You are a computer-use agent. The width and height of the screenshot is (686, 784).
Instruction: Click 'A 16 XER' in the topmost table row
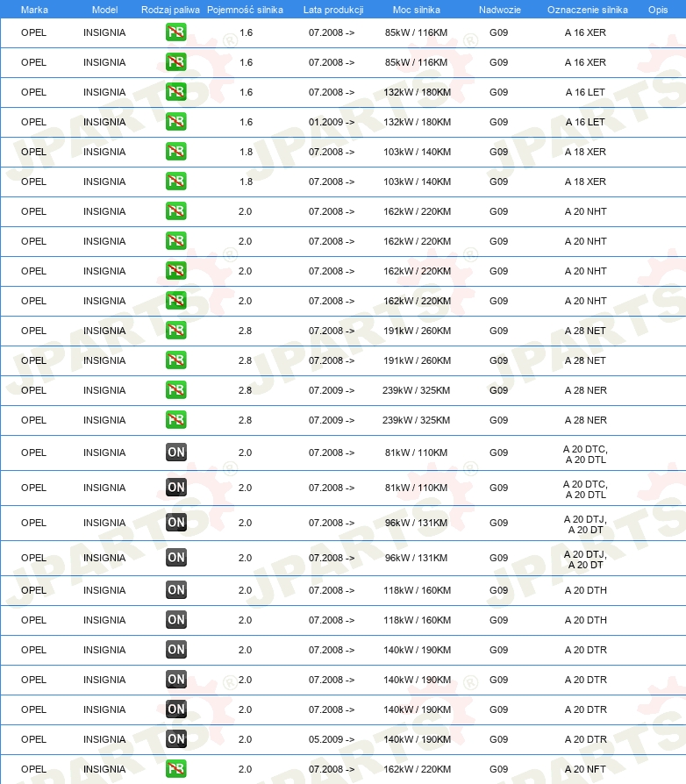point(585,32)
